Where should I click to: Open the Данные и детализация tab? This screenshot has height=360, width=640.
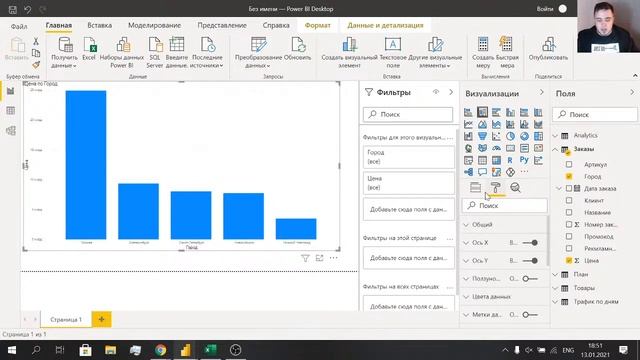[x=385, y=25]
